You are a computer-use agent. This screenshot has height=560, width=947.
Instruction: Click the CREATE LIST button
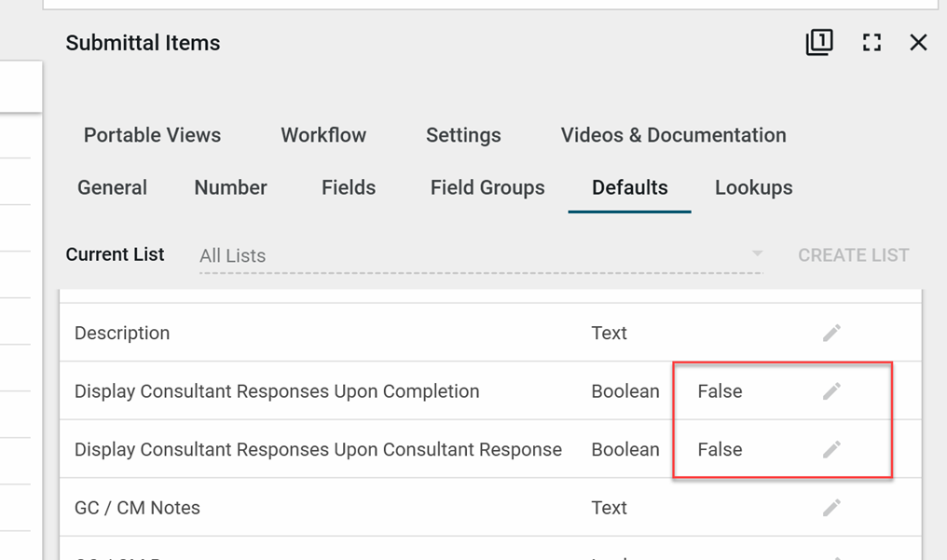pyautogui.click(x=853, y=255)
